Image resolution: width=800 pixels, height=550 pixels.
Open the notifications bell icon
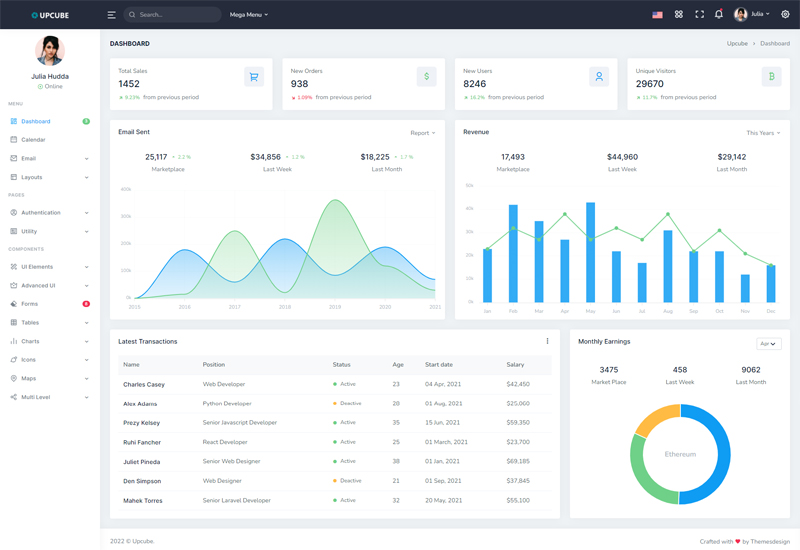point(718,15)
